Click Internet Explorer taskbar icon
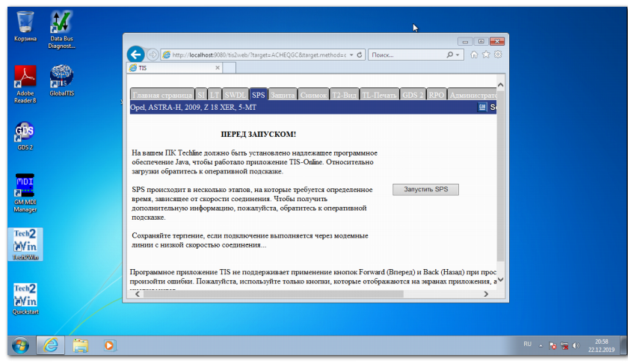This screenshot has height=364, width=628. click(51, 345)
